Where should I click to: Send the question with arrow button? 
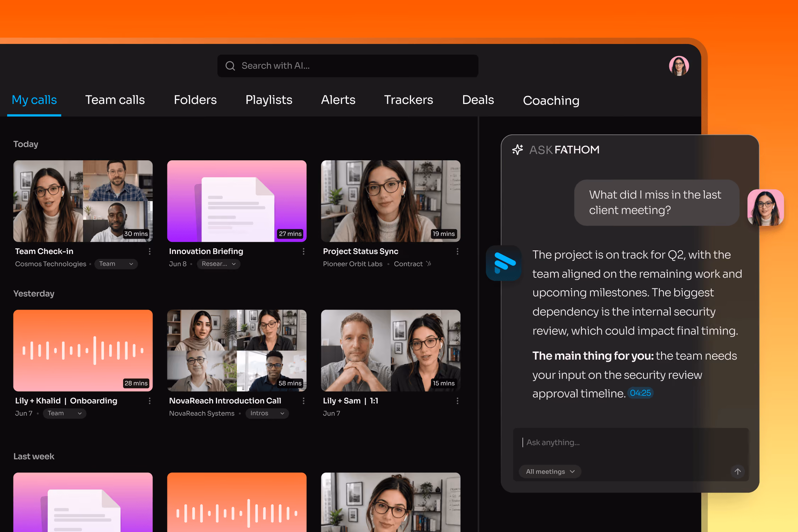(738, 471)
